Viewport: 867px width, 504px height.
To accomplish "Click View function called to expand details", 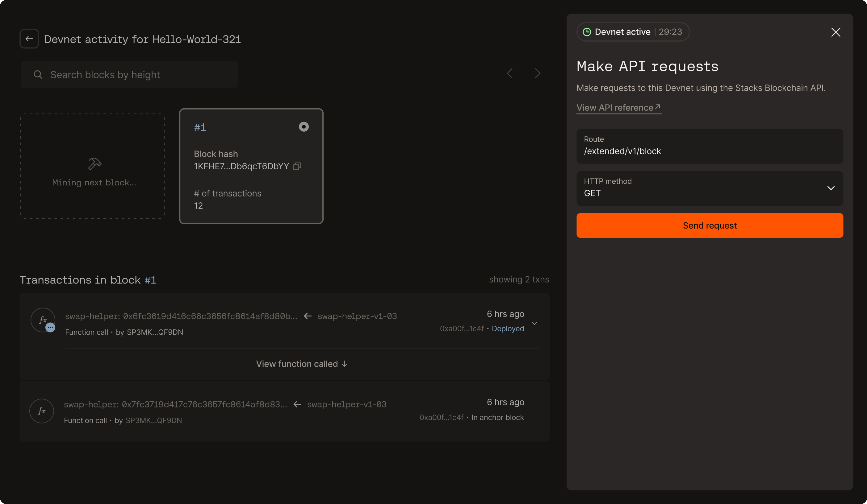I will pyautogui.click(x=301, y=363).
